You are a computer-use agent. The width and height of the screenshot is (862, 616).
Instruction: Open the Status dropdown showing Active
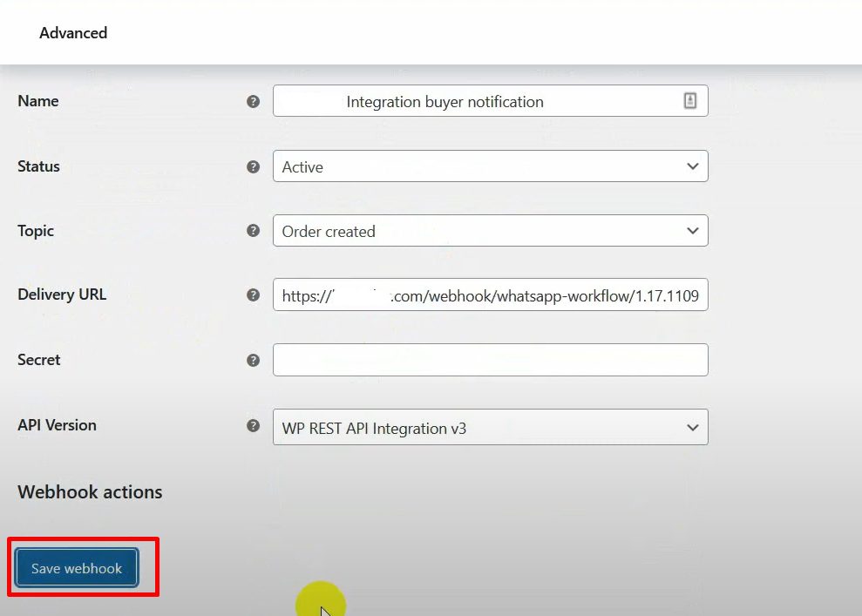(x=490, y=166)
